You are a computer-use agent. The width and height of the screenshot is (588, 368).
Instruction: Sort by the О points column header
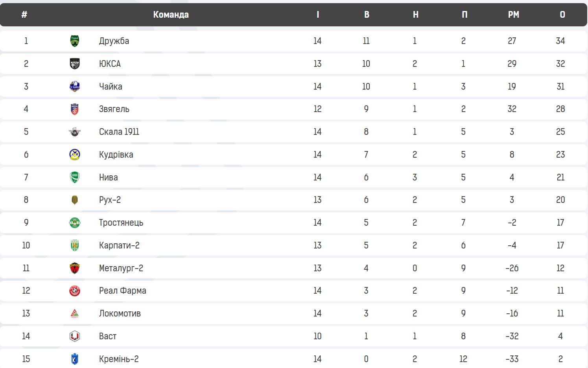tap(562, 15)
